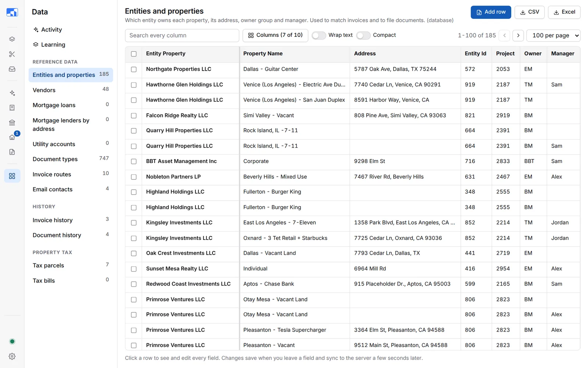Open the receipt sidebar icon

(x=12, y=108)
